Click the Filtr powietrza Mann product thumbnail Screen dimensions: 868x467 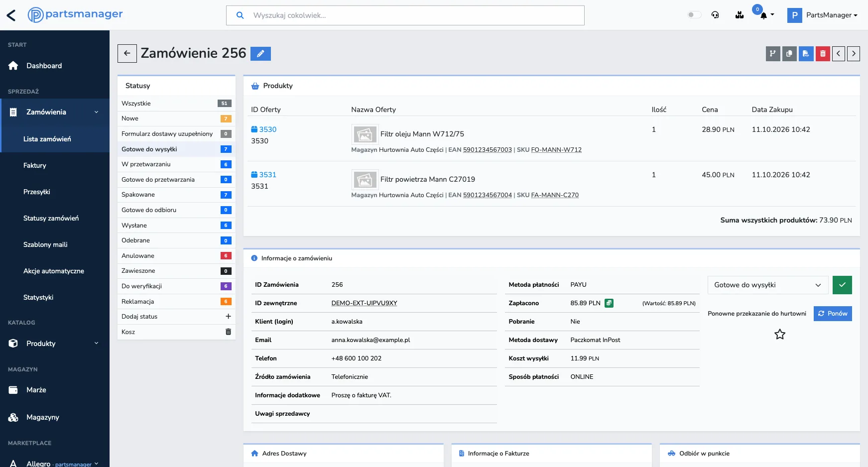point(365,179)
